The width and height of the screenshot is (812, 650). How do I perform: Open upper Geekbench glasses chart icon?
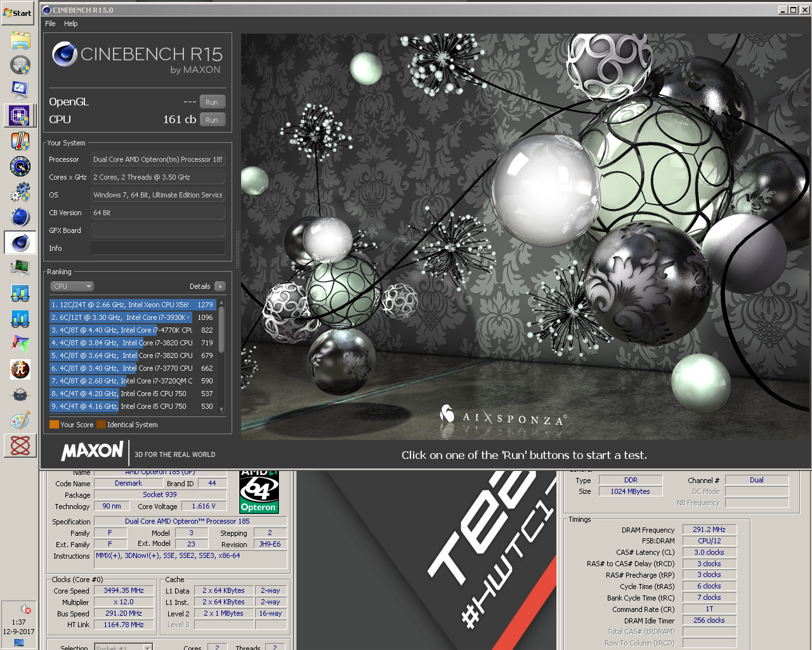pos(20,293)
